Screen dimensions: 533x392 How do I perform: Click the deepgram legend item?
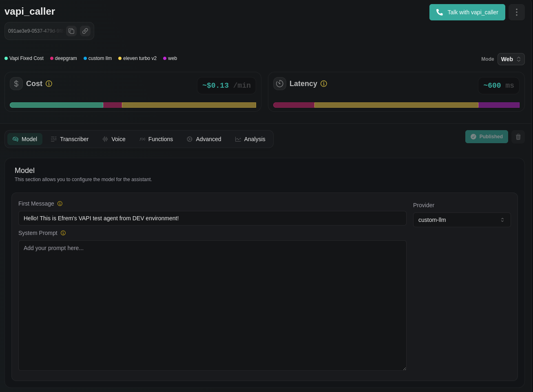(x=64, y=58)
